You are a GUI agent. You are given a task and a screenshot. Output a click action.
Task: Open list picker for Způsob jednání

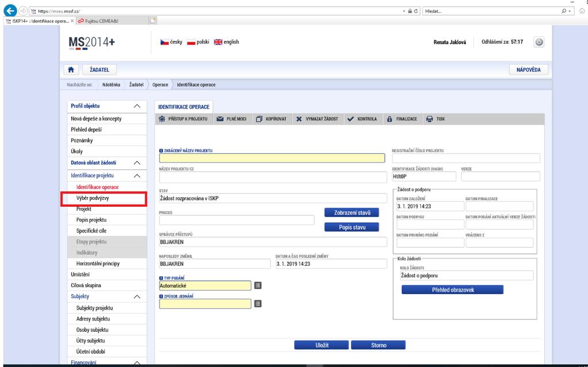pyautogui.click(x=258, y=304)
